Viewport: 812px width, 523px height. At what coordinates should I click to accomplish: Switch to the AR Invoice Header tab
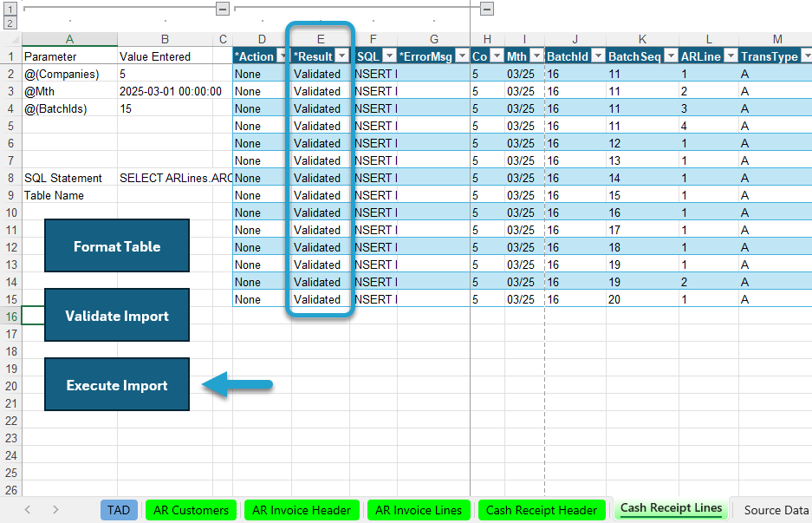pyautogui.click(x=302, y=510)
